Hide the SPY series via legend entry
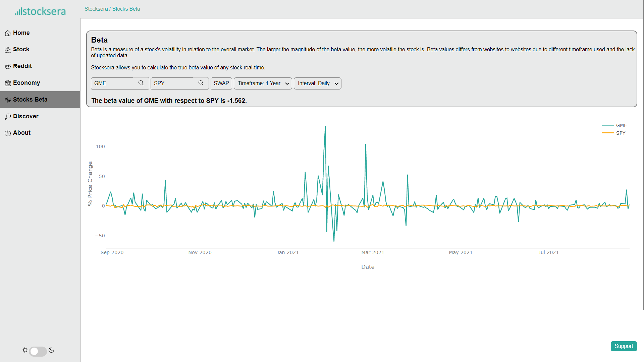Screen dimensions: 644x362 (621, 133)
